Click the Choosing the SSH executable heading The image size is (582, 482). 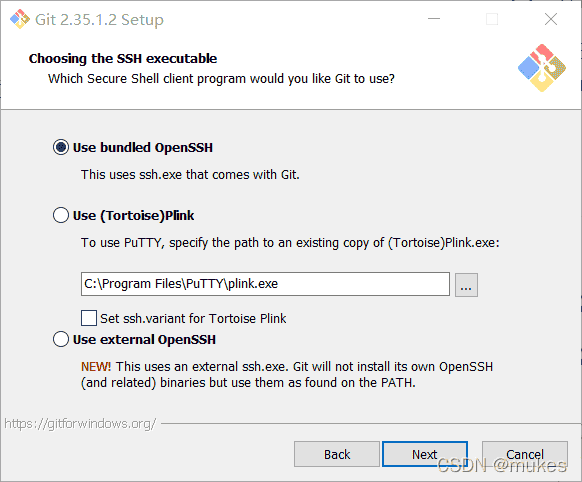point(123,59)
